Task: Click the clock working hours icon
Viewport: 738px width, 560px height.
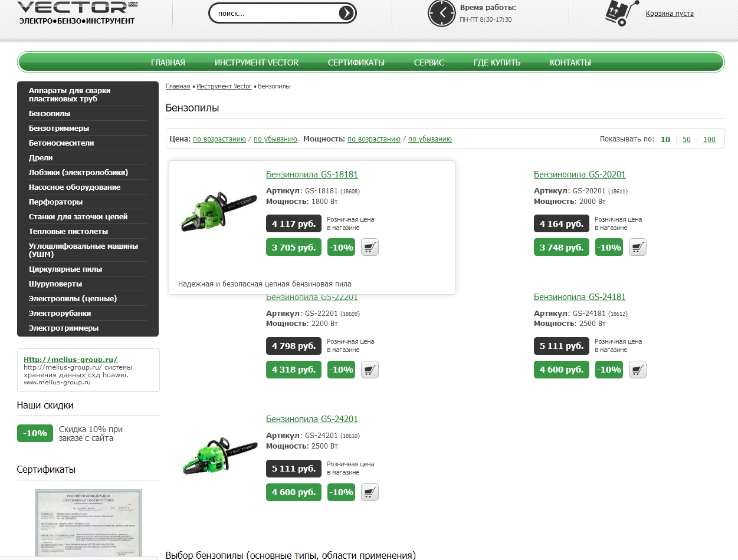Action: (441, 13)
